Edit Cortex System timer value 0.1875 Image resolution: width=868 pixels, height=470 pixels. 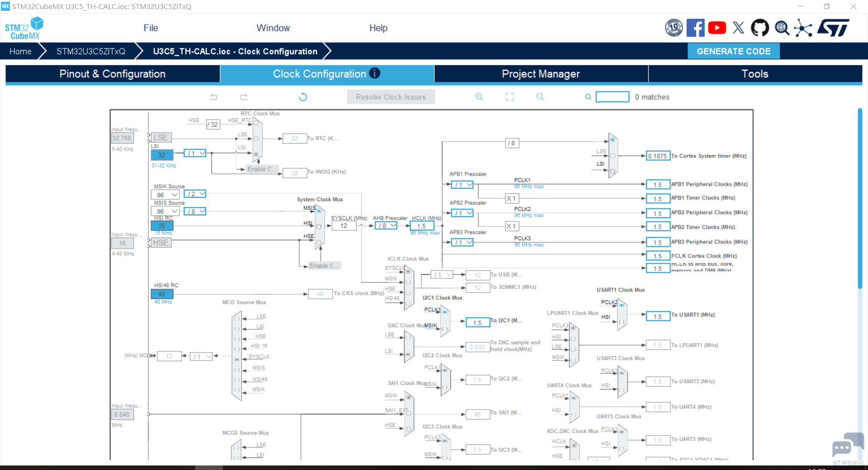click(x=658, y=156)
